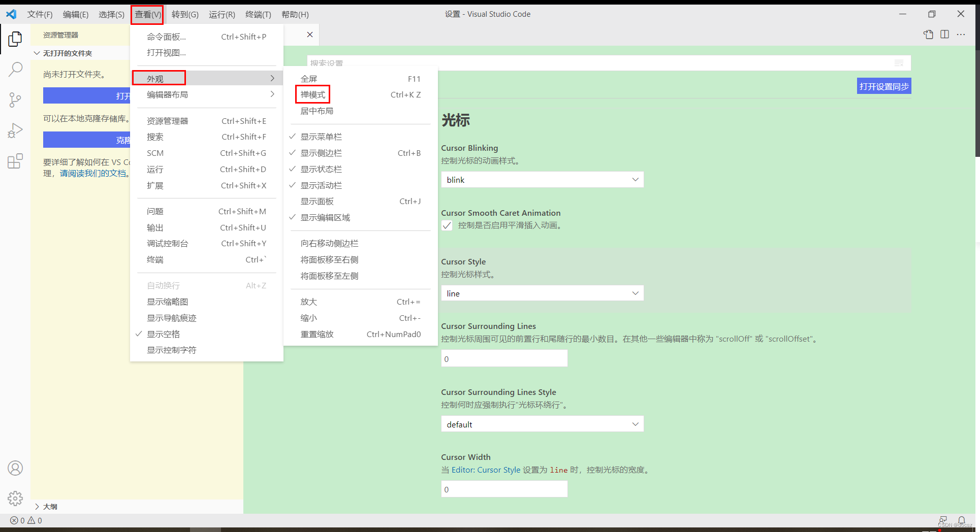Click the notifications bell in status bar
This screenshot has height=532, width=980.
tap(961, 520)
